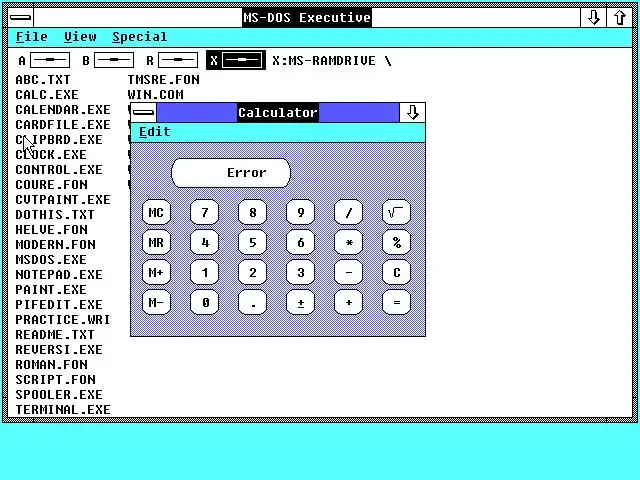640x480 pixels.
Task: Open the File menu
Action: pos(31,37)
